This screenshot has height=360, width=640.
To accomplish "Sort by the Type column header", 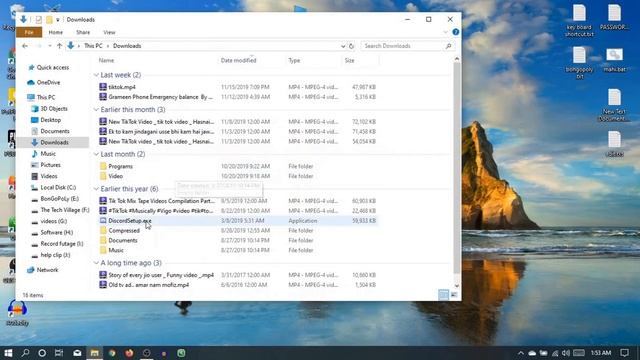I will click(294, 60).
